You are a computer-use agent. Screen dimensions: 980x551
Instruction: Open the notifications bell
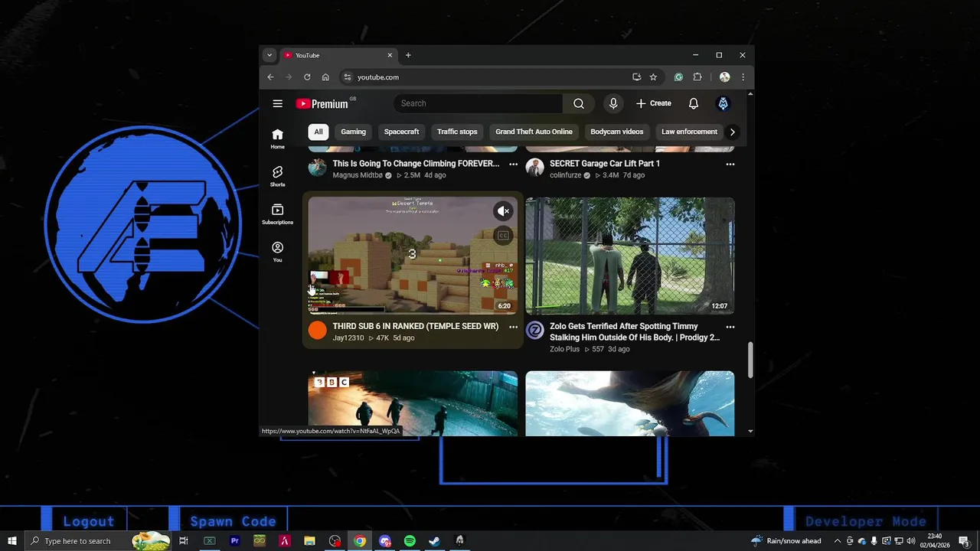[x=694, y=103]
